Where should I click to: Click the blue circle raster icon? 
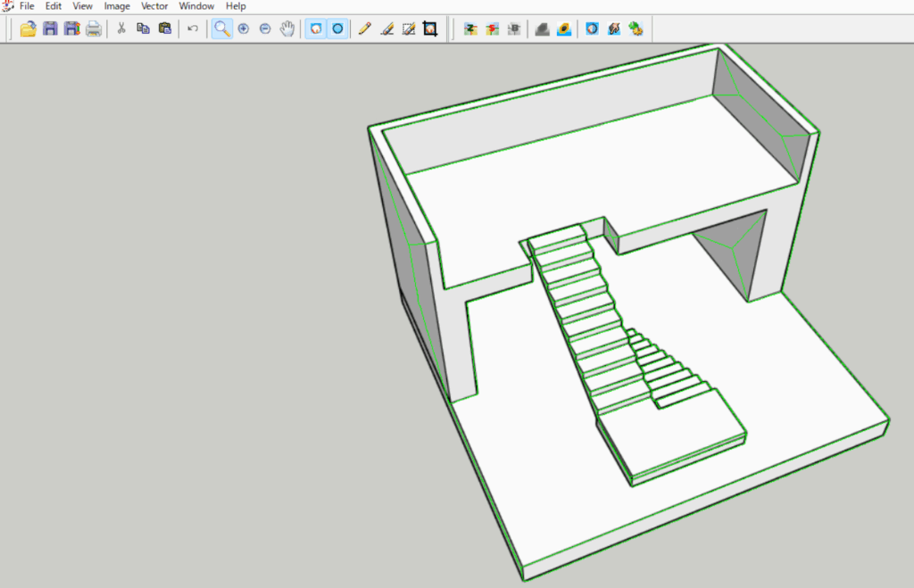593,29
